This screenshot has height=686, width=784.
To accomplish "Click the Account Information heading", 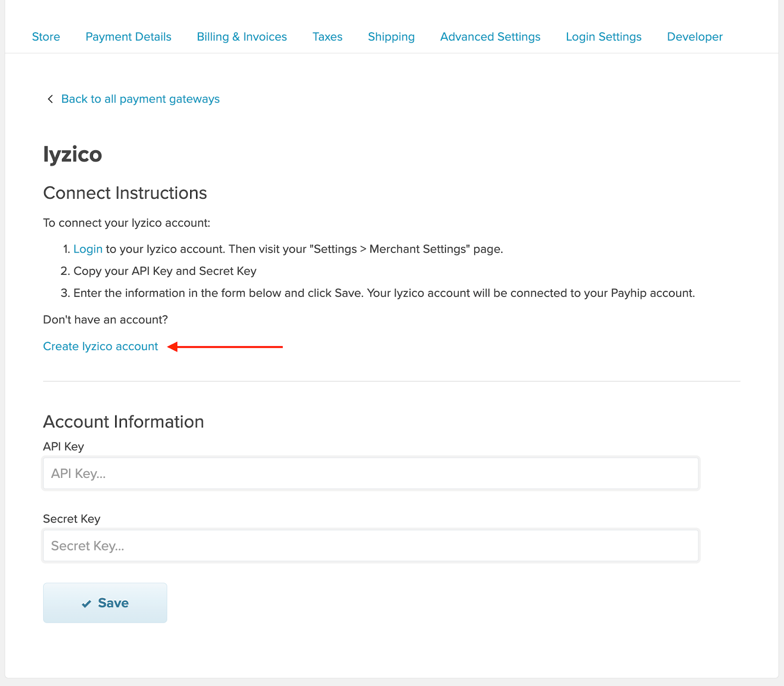I will click(123, 422).
